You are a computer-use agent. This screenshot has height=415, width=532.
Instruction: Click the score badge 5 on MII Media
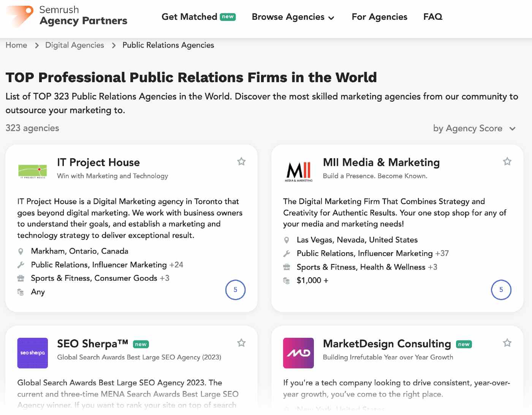(501, 290)
